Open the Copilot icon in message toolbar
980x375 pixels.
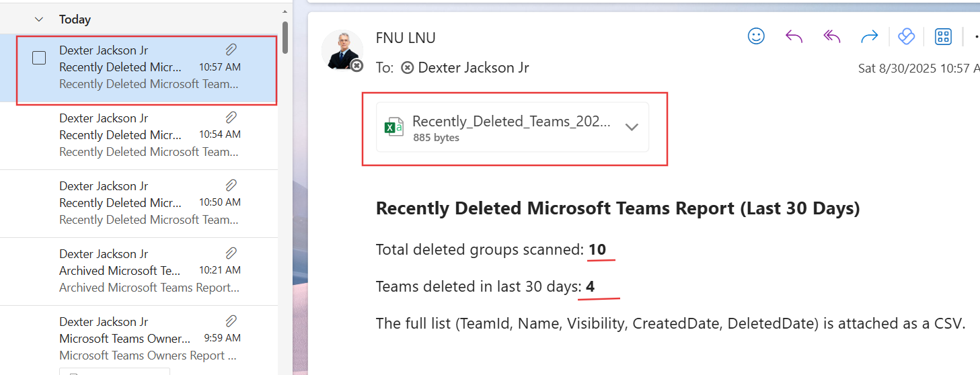tap(906, 36)
